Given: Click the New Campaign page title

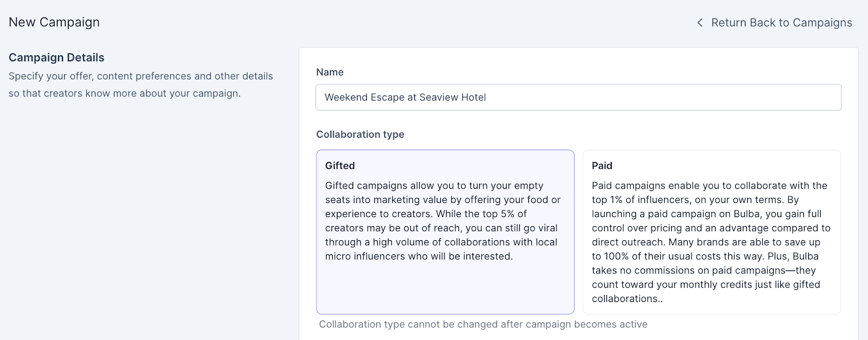Looking at the screenshot, I should point(54,22).
